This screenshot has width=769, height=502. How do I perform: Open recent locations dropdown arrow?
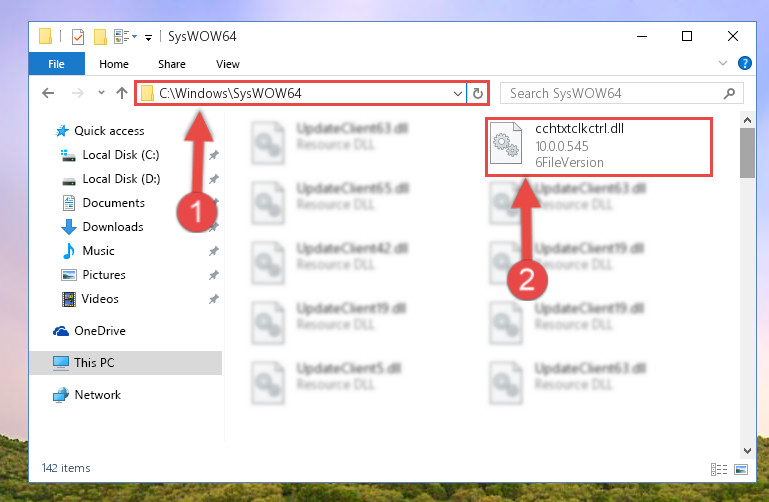101,93
